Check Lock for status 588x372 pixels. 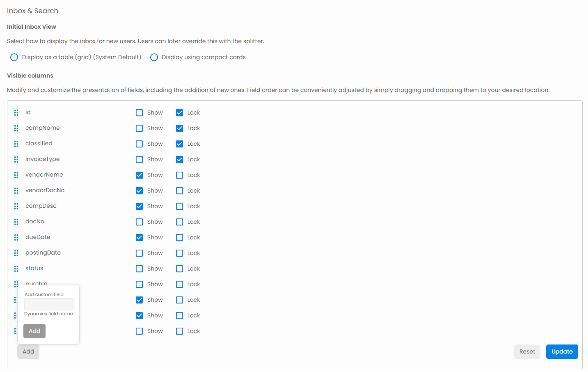(x=180, y=269)
